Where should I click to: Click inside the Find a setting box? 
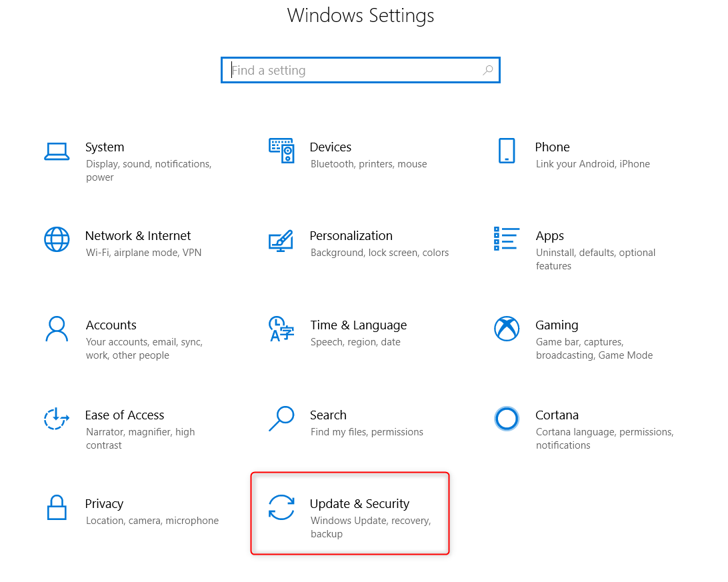coord(360,70)
